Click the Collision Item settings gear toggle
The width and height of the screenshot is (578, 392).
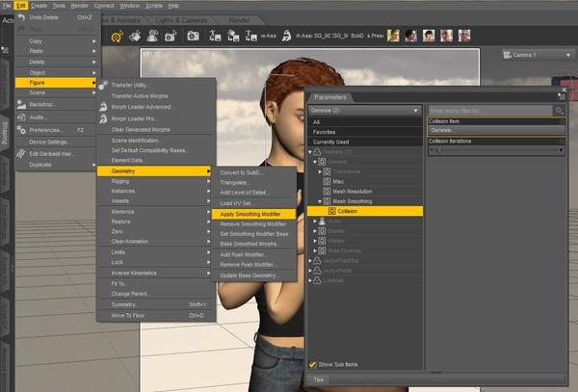tap(562, 121)
